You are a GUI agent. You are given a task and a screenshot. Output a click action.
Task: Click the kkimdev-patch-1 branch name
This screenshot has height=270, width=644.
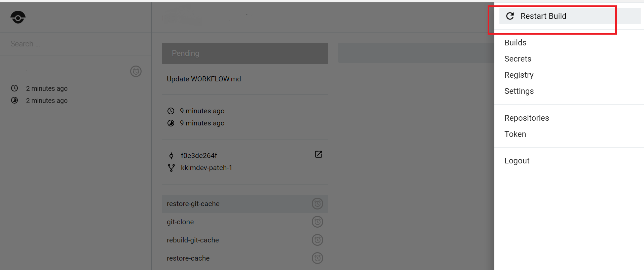click(x=206, y=168)
